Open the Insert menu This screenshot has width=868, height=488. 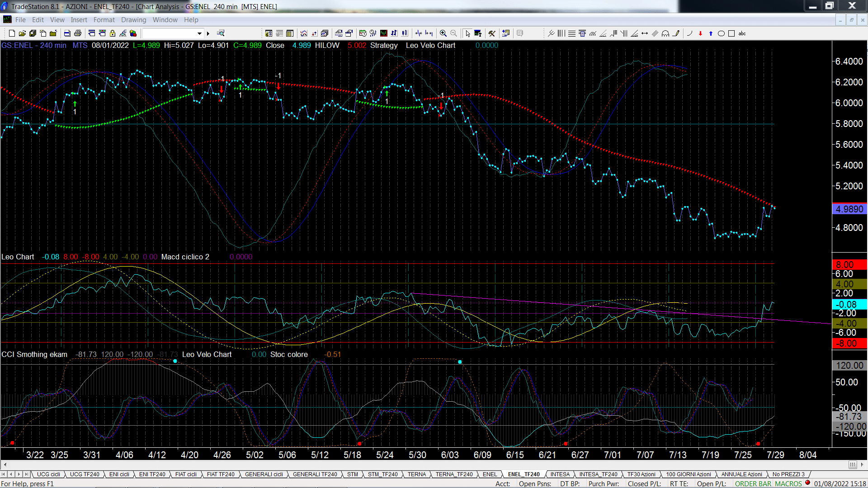point(79,19)
